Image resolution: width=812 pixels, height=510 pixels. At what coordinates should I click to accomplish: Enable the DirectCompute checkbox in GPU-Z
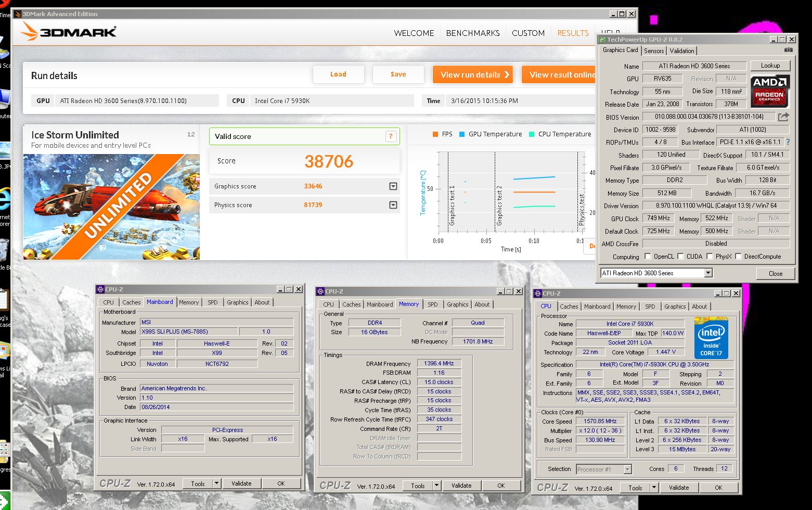[738, 256]
